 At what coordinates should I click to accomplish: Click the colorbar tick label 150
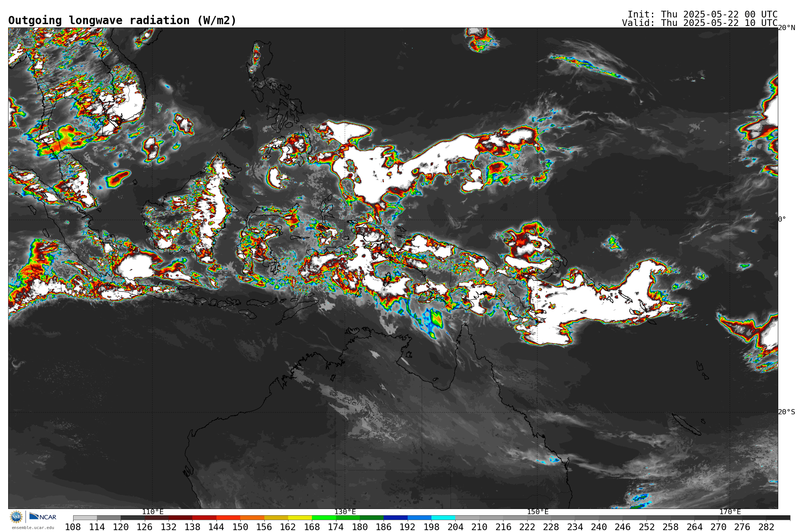(x=240, y=527)
